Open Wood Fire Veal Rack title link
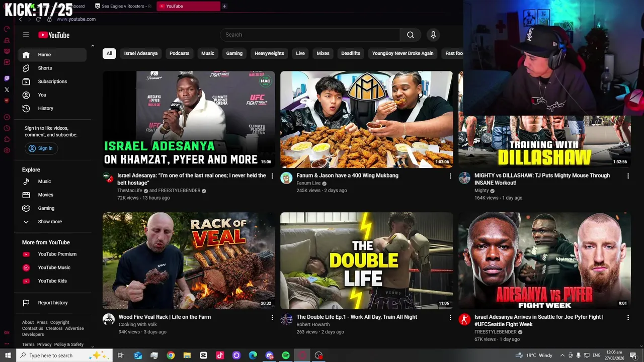 click(x=165, y=317)
